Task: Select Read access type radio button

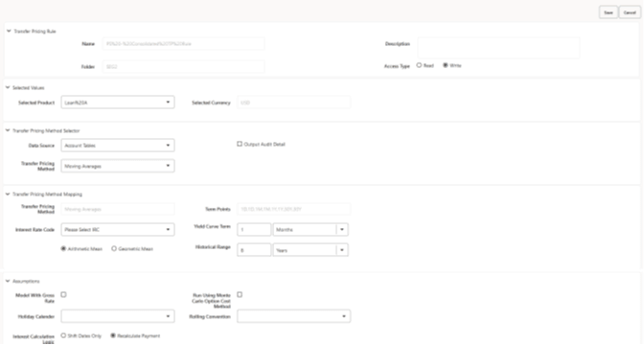Action: [x=419, y=65]
